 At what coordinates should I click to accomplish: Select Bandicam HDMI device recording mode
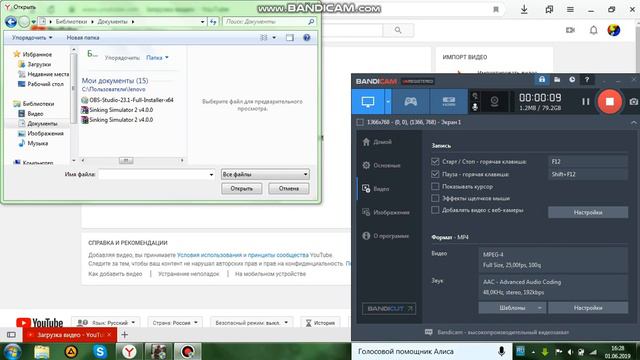(x=449, y=101)
